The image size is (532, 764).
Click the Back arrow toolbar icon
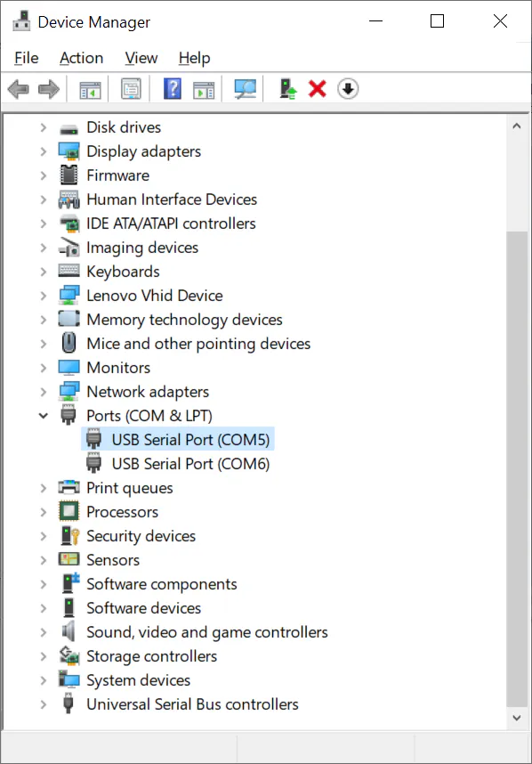coord(19,89)
